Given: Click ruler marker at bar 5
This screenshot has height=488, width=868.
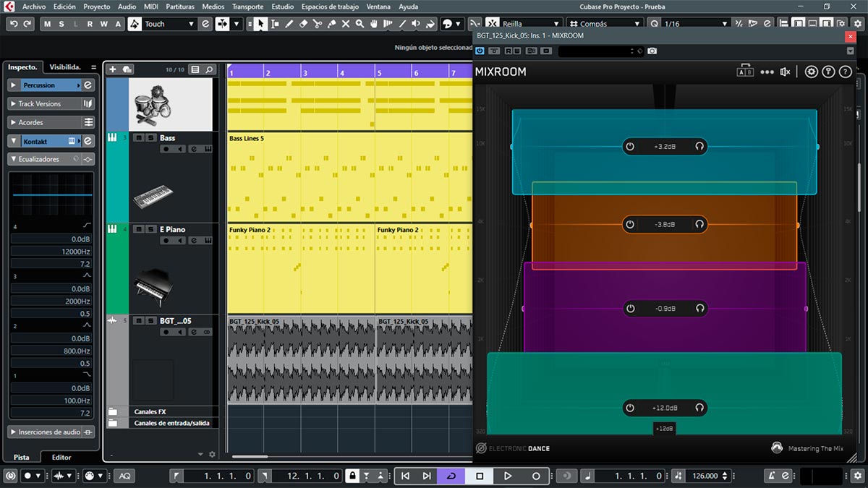Looking at the screenshot, I should pyautogui.click(x=378, y=72).
